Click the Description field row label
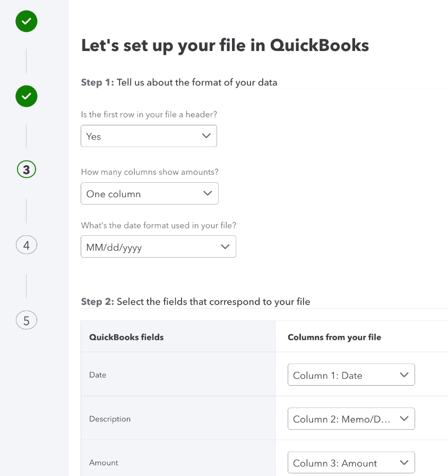The image size is (448, 476). point(110,419)
